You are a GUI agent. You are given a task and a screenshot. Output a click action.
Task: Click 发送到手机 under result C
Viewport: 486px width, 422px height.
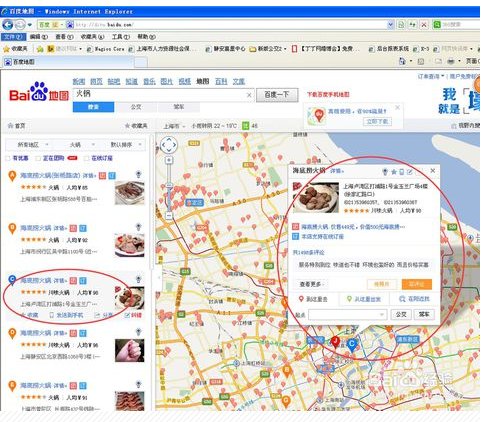(x=67, y=315)
